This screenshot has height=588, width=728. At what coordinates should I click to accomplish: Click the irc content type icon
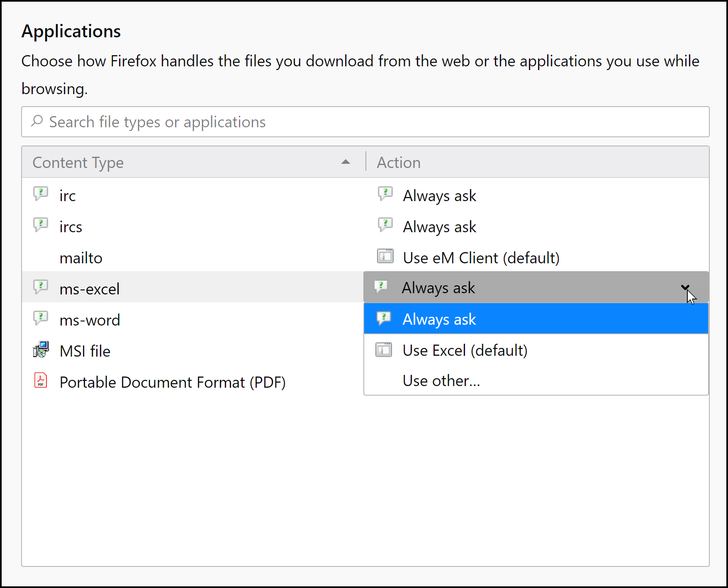click(x=41, y=194)
